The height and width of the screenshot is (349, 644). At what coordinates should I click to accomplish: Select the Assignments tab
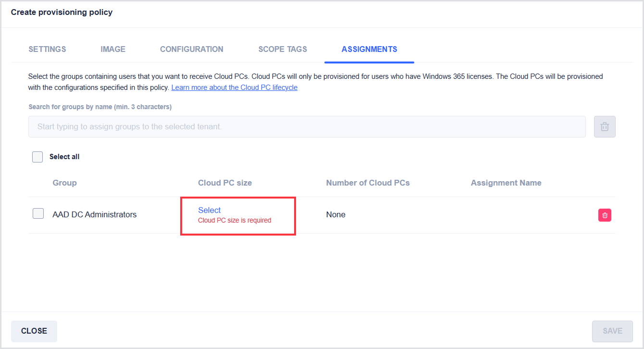(369, 49)
